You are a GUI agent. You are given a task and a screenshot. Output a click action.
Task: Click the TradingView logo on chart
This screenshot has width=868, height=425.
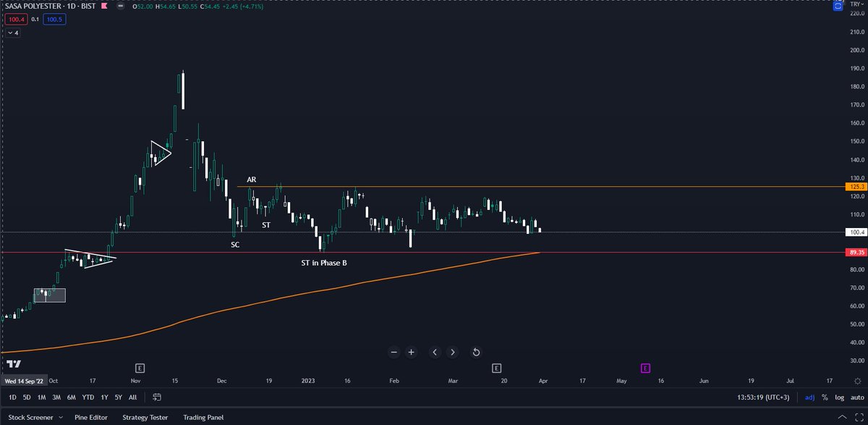point(14,363)
